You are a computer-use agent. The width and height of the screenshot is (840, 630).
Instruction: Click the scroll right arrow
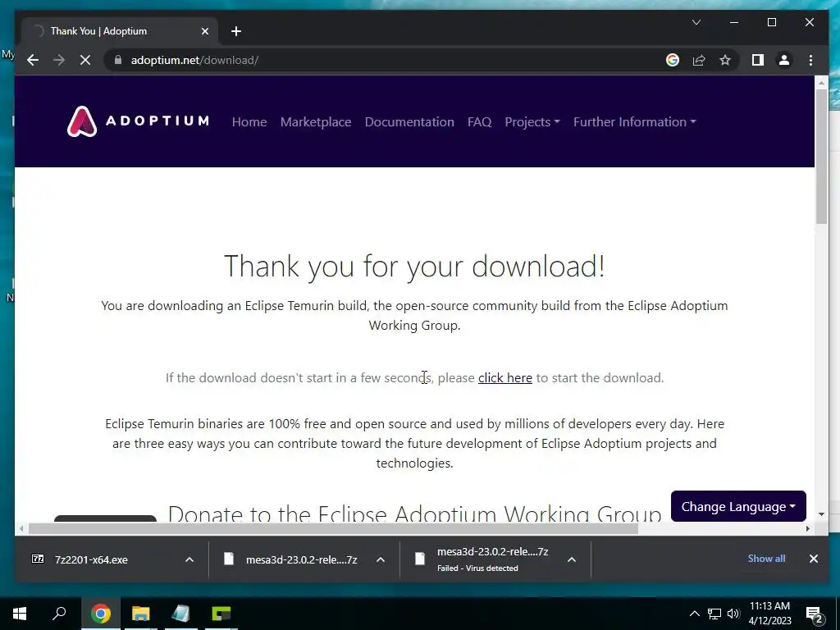(808, 529)
